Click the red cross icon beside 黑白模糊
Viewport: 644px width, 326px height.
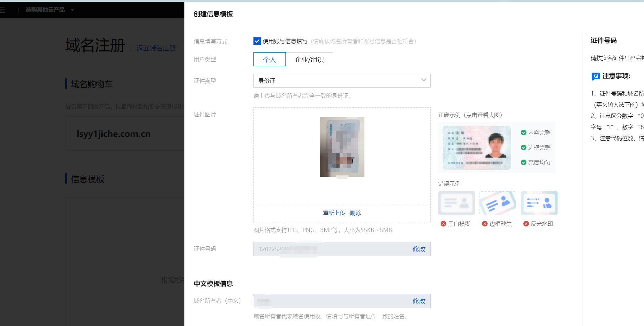pos(443,224)
